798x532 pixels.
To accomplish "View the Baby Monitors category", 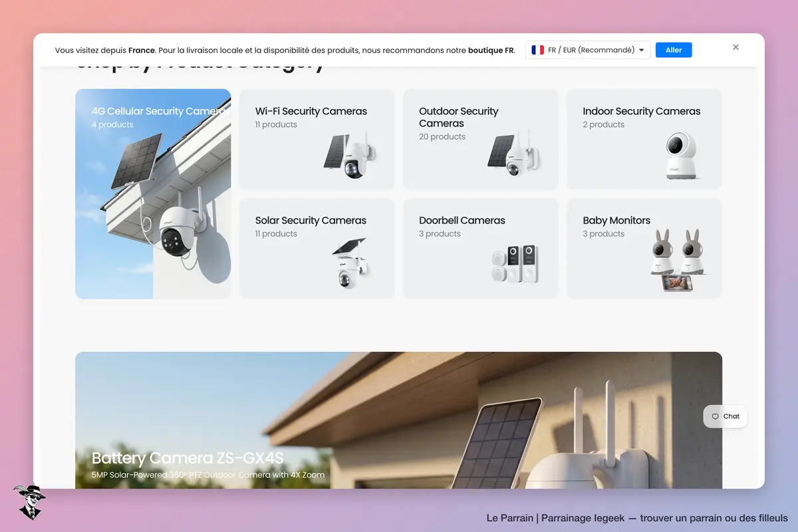I will tap(644, 248).
